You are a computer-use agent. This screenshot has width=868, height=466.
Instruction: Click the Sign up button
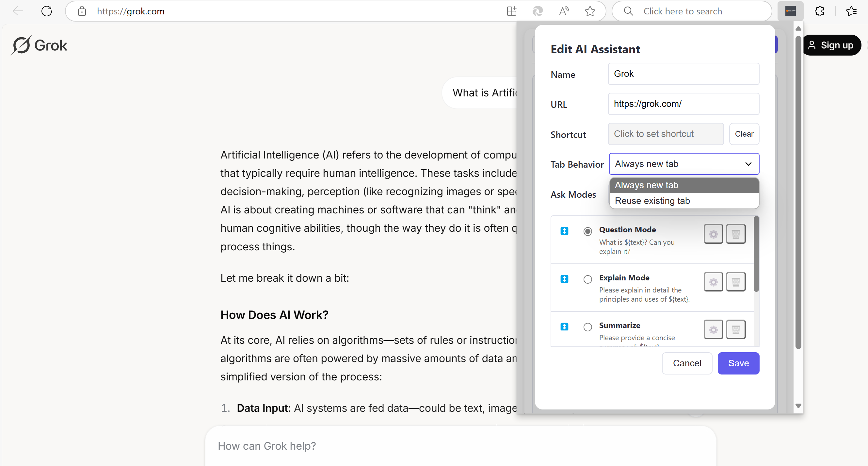(x=832, y=45)
